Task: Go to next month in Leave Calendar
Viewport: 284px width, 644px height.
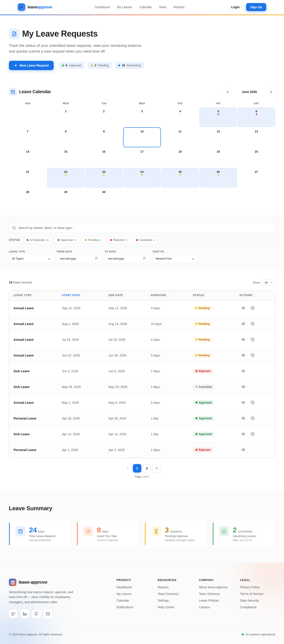Action: pyautogui.click(x=271, y=92)
